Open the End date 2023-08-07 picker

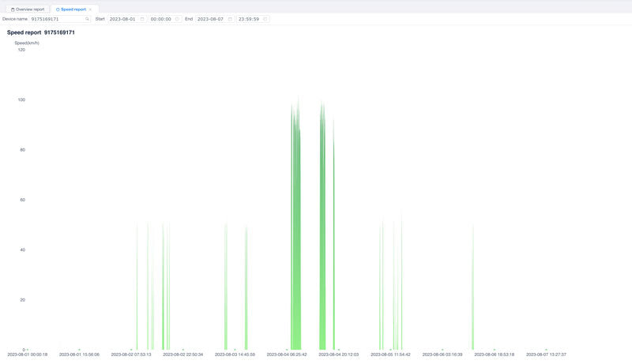pyautogui.click(x=211, y=18)
